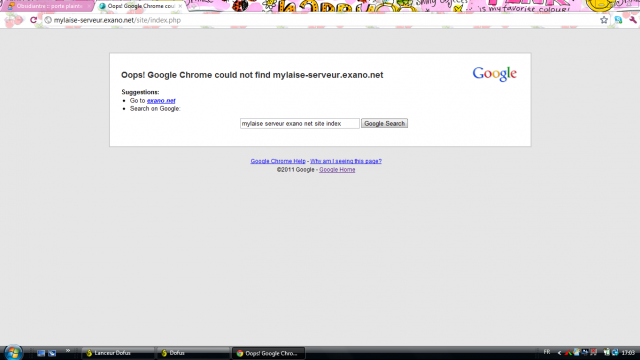This screenshot has width=640, height=360.
Task: Open a new tab using the new tab button
Action: 194,6
